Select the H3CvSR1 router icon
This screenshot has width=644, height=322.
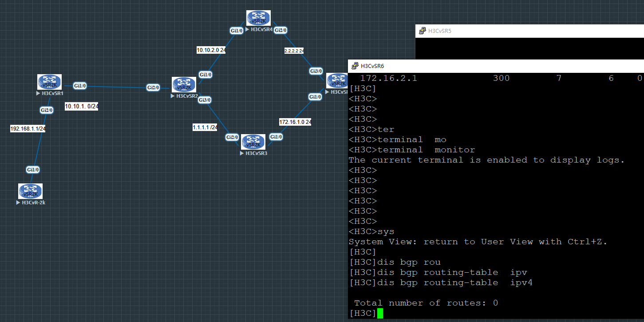point(49,82)
